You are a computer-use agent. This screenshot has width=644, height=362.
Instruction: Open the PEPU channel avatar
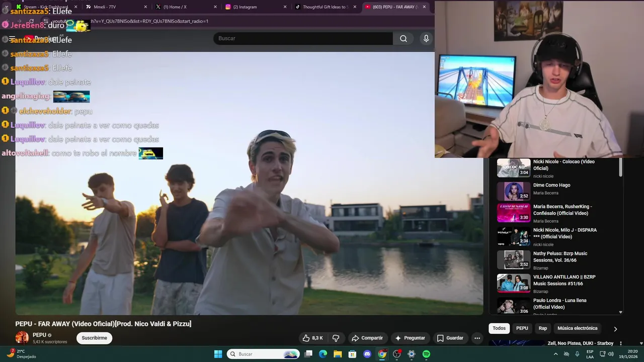tap(22, 338)
